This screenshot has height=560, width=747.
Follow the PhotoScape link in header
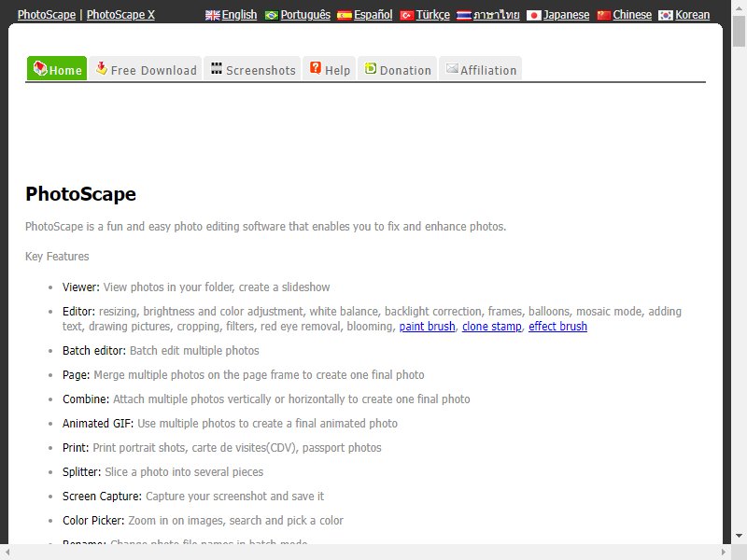click(46, 15)
